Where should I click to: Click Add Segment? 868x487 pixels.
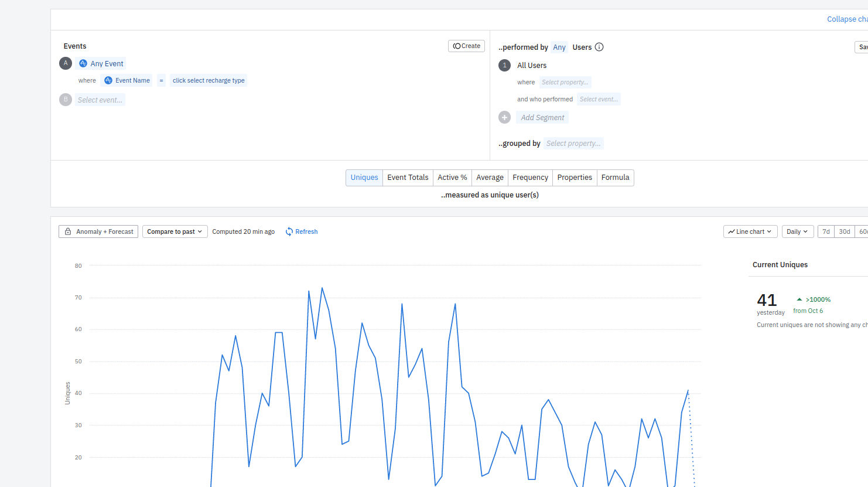(x=542, y=117)
